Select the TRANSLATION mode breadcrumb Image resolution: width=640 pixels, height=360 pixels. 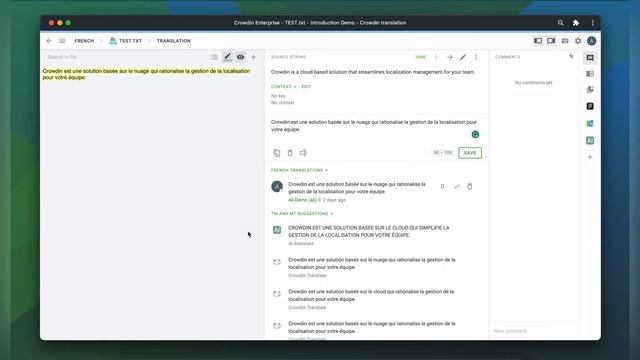pyautogui.click(x=173, y=41)
